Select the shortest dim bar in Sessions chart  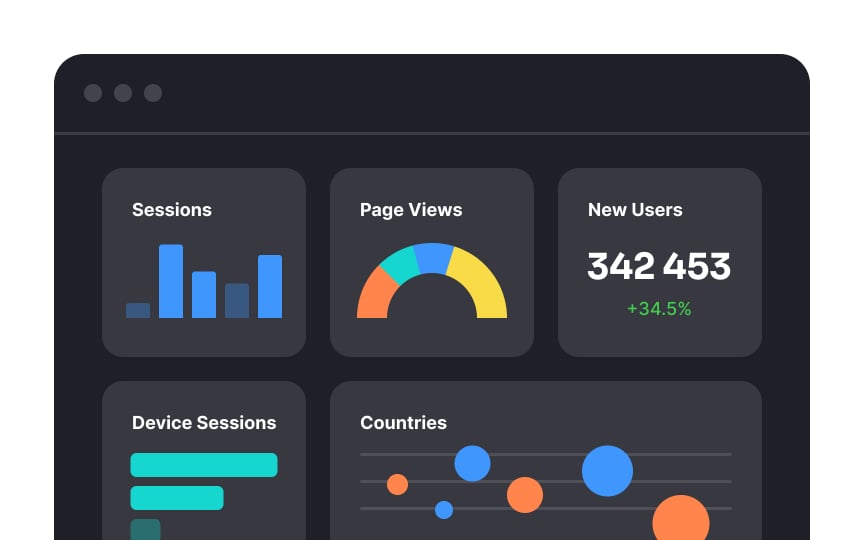coord(138,310)
